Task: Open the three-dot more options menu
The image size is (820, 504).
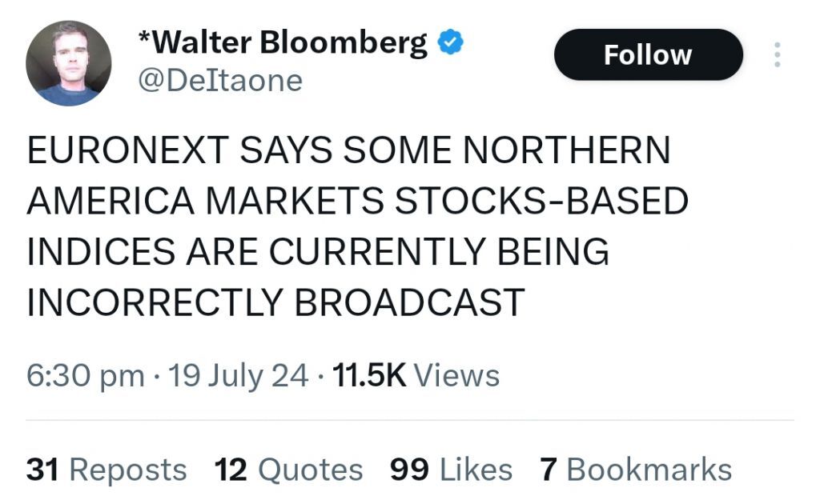Action: pyautogui.click(x=776, y=54)
